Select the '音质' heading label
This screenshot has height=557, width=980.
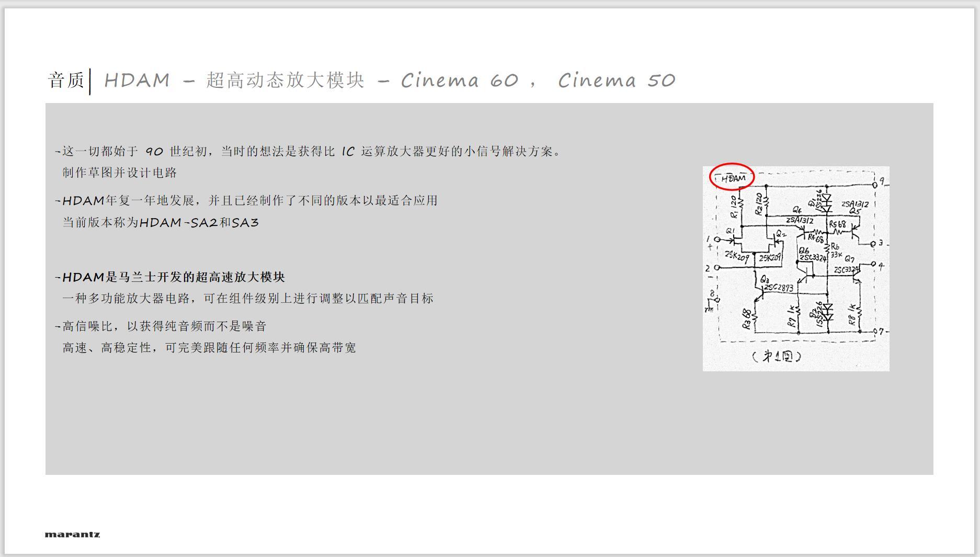66,81
